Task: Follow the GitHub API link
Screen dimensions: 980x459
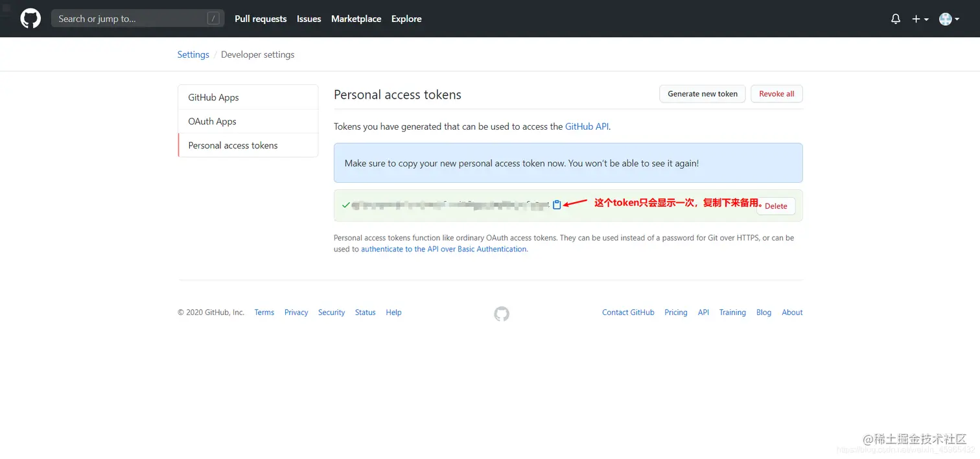Action: point(587,126)
